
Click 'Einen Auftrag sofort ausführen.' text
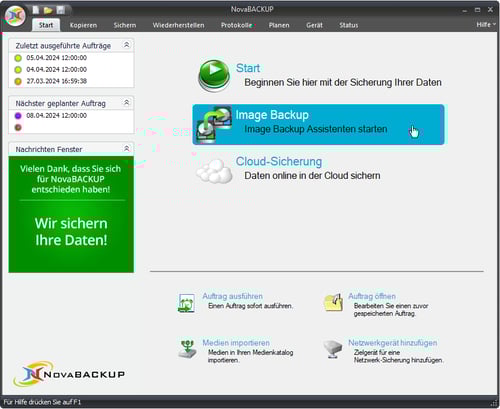click(250, 306)
